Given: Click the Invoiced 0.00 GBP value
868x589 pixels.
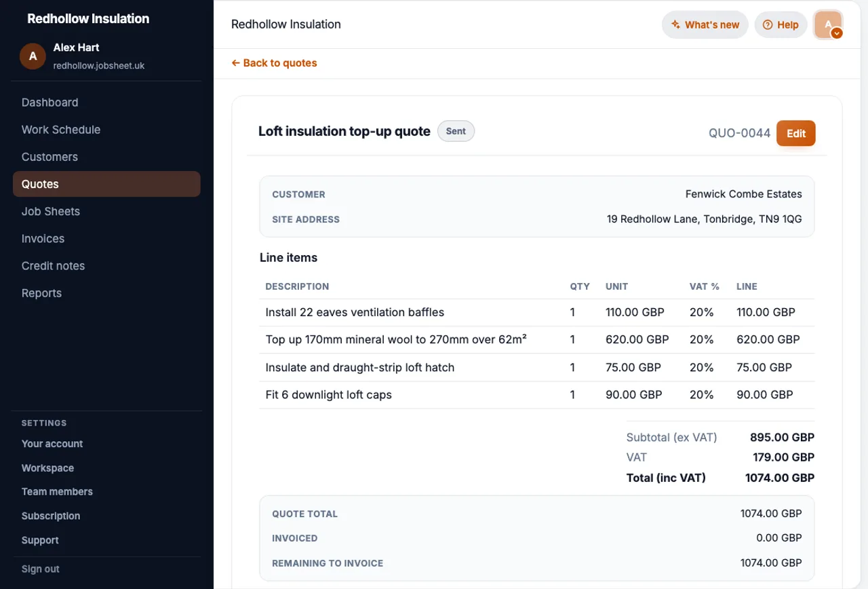Looking at the screenshot, I should pos(779,538).
